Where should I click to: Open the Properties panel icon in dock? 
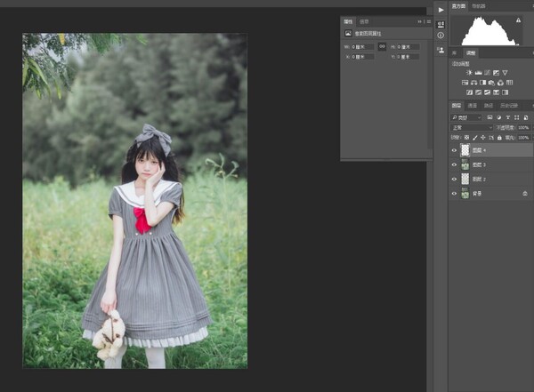point(441,24)
